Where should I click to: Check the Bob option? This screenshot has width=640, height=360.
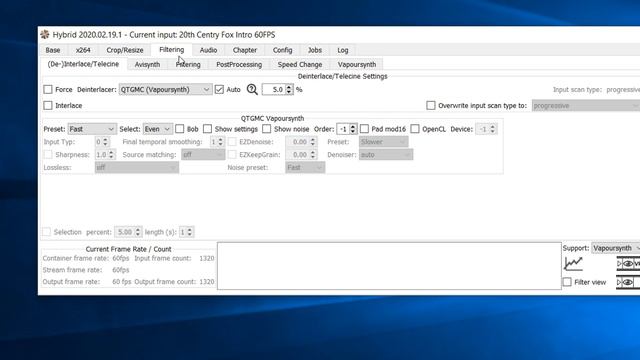click(180, 129)
